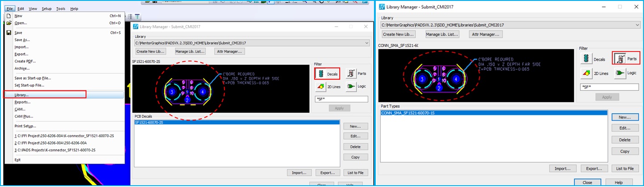The height and width of the screenshot is (187, 644).
Task: Select Decals filter in right Library Manager
Action: [593, 59]
